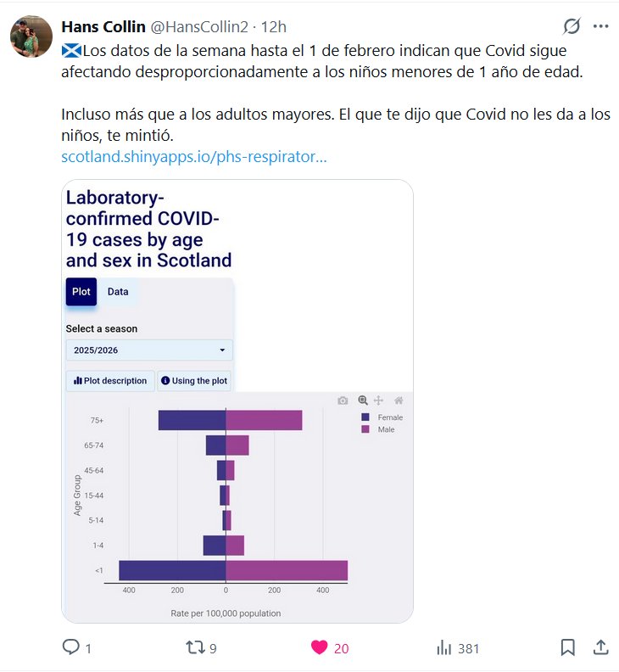Click the Plot description button

point(110,381)
